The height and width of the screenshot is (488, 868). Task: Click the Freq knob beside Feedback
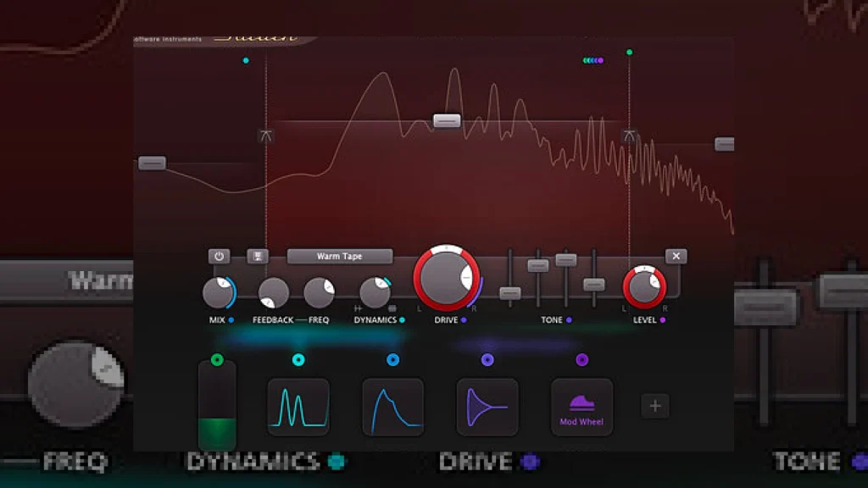[x=319, y=292]
